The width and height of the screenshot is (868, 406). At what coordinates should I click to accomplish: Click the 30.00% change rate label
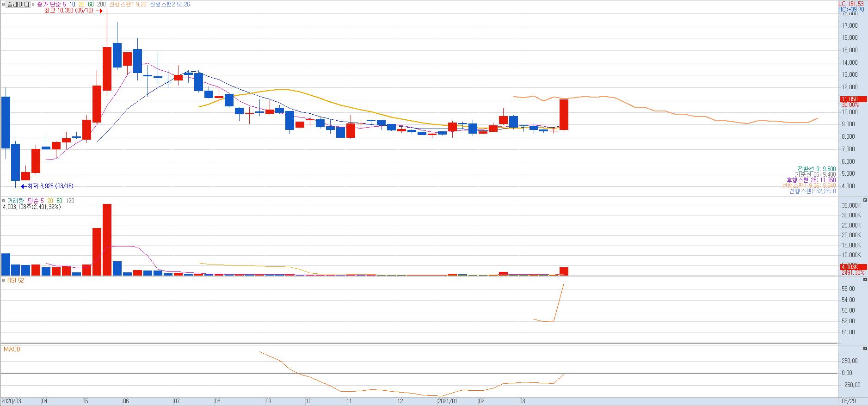[850, 105]
